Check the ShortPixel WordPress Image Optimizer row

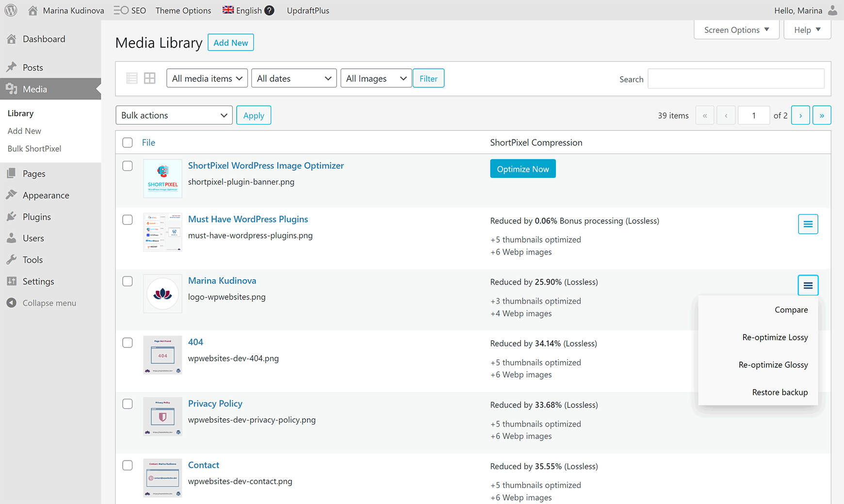pos(128,166)
